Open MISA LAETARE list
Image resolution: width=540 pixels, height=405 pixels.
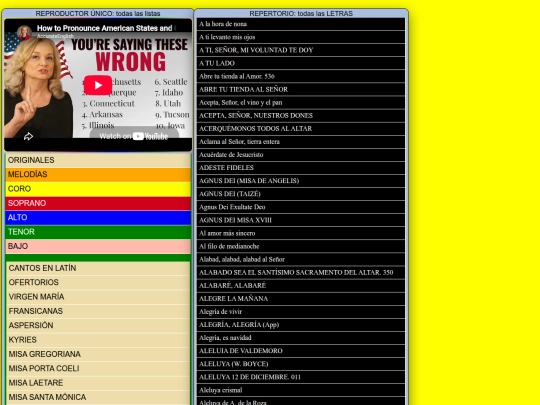[98, 383]
